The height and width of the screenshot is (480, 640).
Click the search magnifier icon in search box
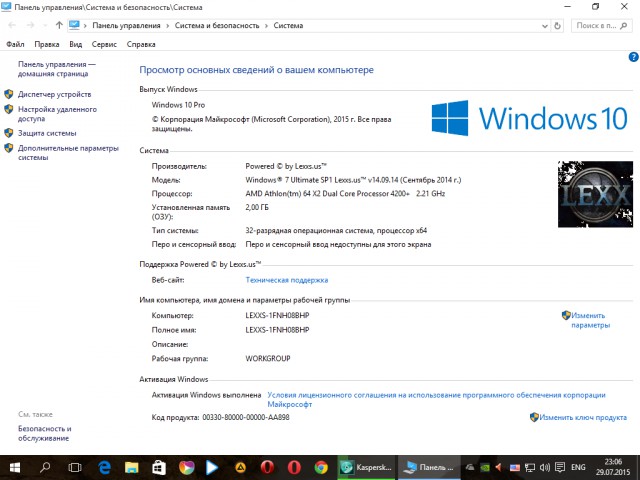pos(623,26)
